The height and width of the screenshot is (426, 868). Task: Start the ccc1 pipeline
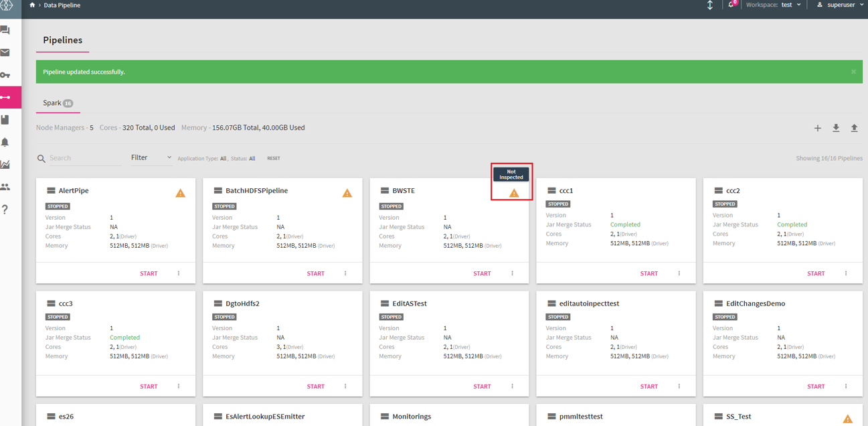pos(649,273)
